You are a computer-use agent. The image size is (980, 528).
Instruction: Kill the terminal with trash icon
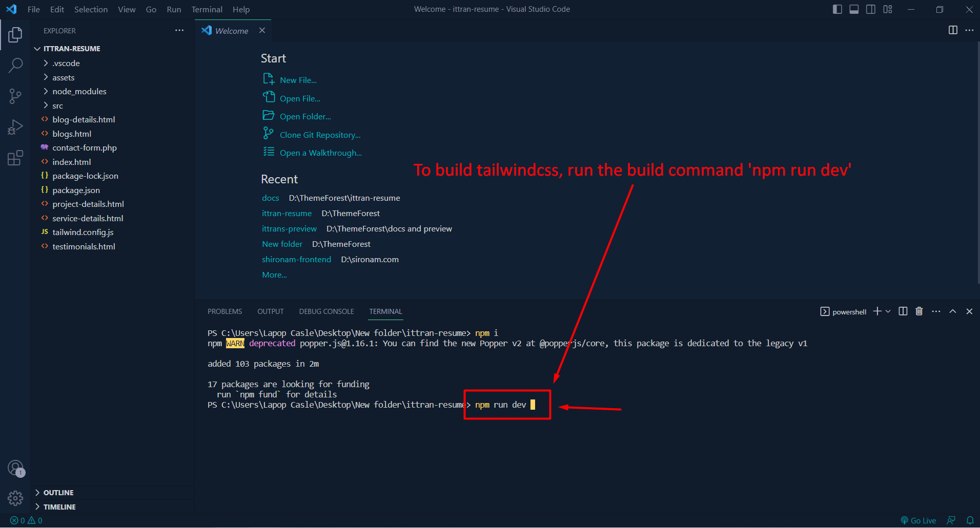tap(919, 311)
